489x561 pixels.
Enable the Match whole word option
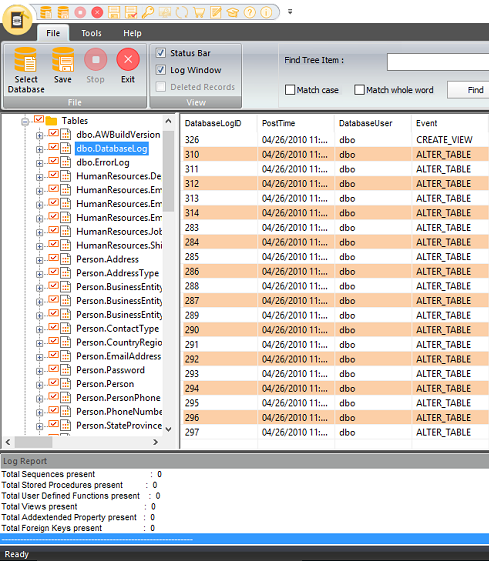359,90
